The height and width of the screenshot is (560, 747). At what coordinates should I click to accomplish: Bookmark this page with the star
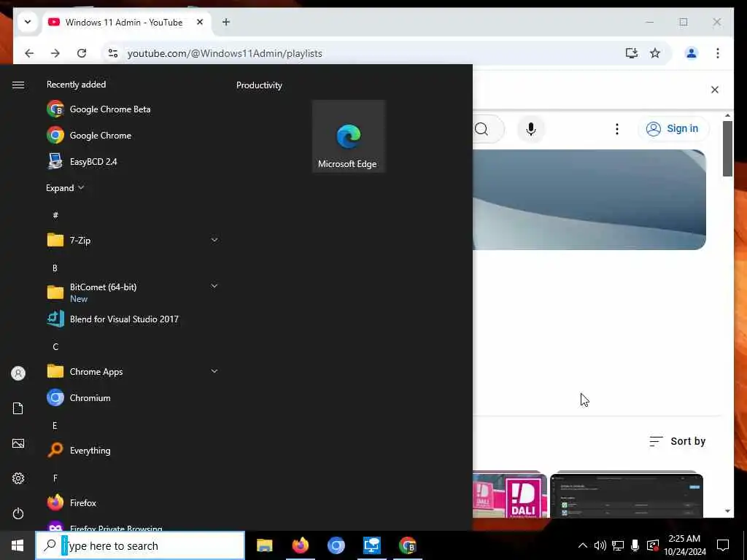coord(655,53)
